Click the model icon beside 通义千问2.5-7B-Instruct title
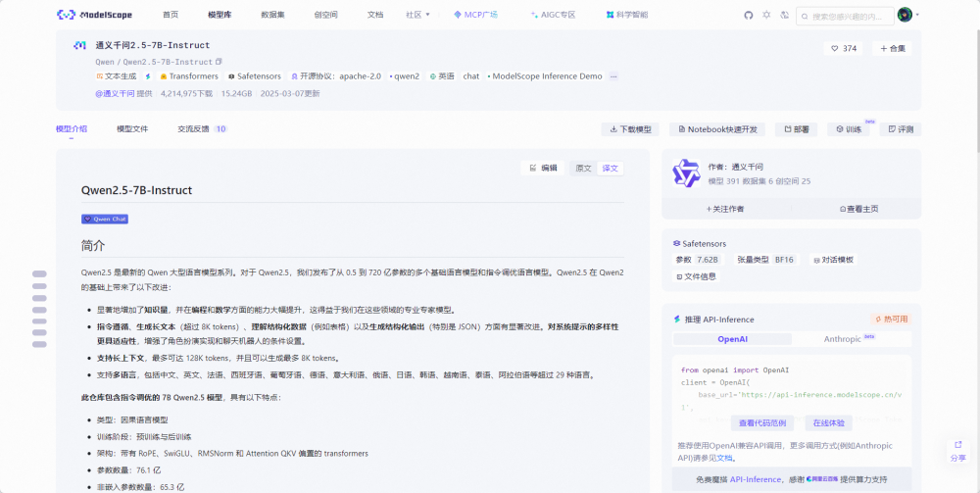Viewport: 980px width, 493px height. pos(79,46)
